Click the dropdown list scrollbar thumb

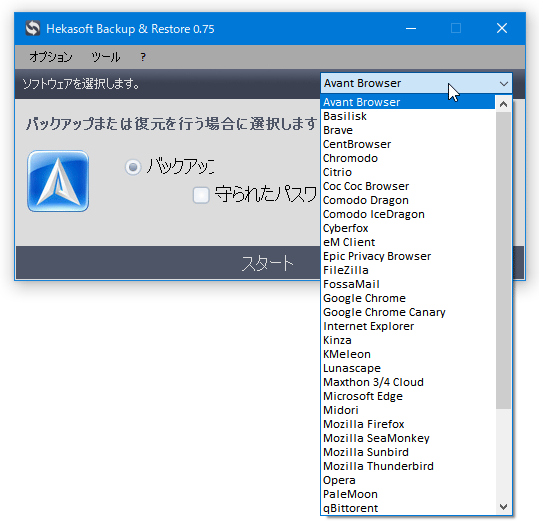pyautogui.click(x=503, y=260)
